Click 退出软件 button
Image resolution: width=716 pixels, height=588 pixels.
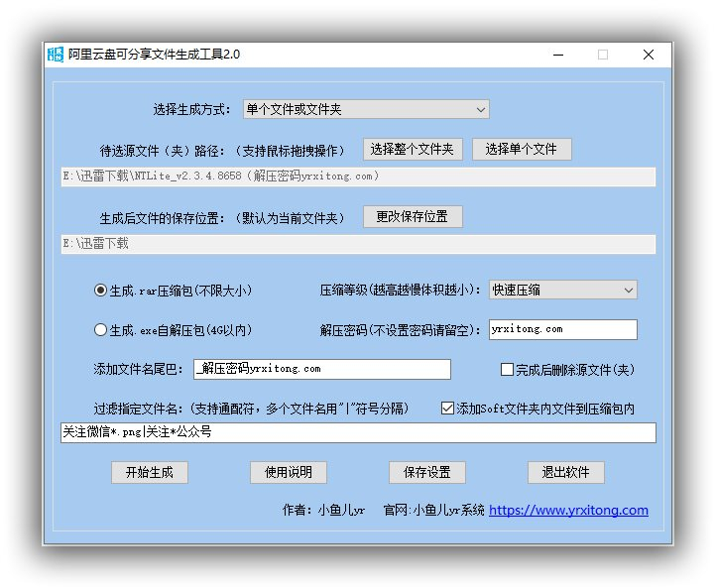coord(566,473)
